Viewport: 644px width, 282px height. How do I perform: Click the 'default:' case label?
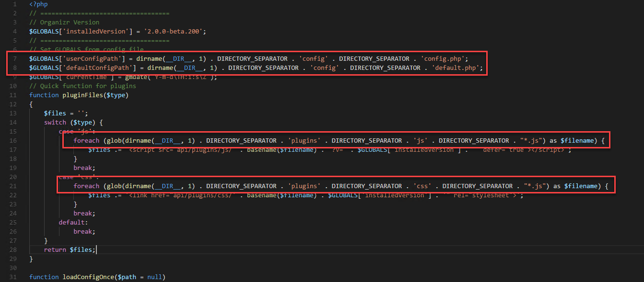(x=72, y=222)
